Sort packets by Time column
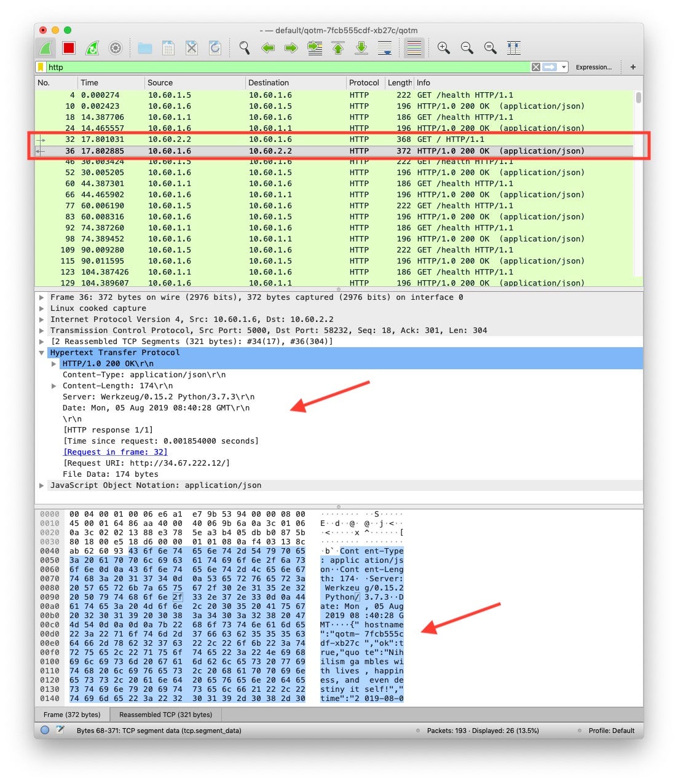 pos(111,83)
